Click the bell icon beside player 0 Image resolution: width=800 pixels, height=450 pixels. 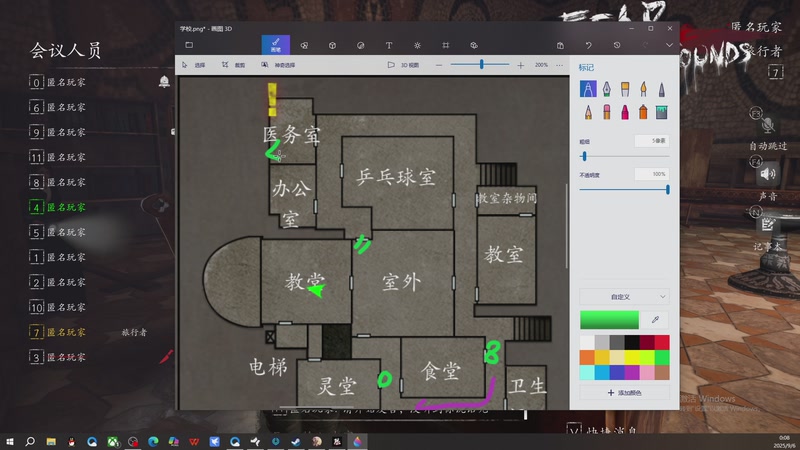(x=164, y=82)
